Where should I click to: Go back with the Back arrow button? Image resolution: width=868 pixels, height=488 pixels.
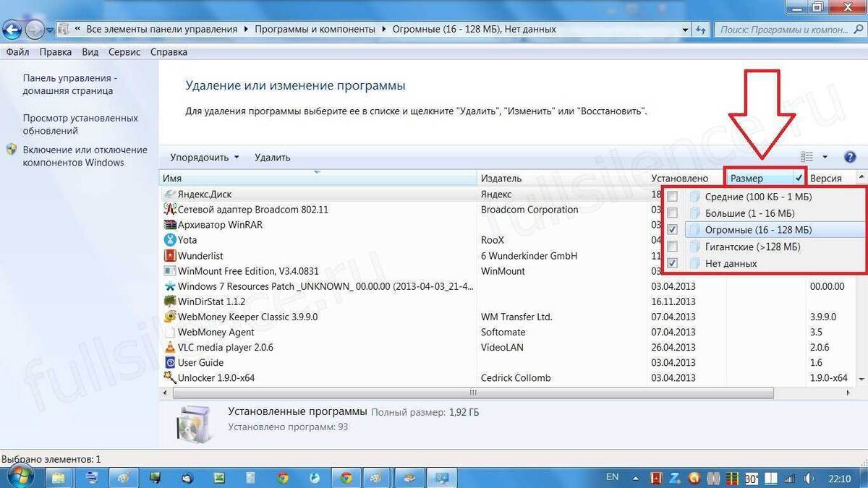pyautogui.click(x=12, y=30)
